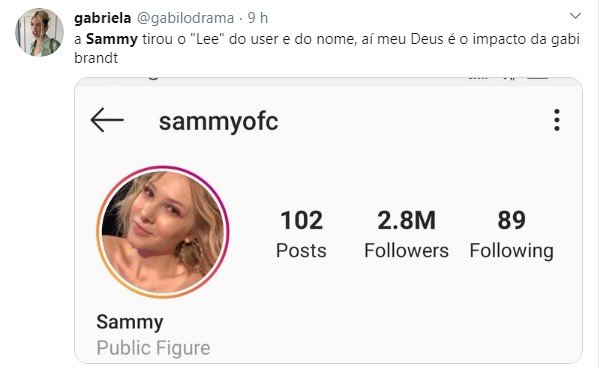Click the Following label text

coord(512,252)
